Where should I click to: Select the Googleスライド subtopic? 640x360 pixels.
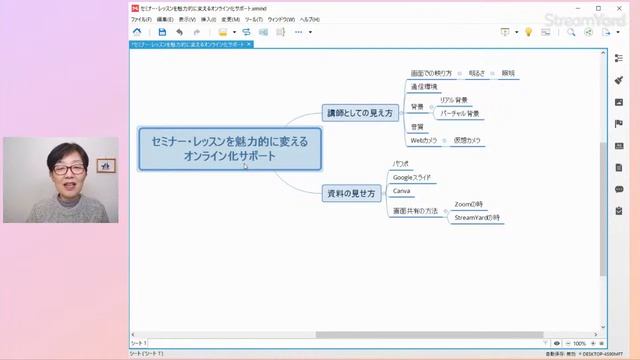(411, 178)
